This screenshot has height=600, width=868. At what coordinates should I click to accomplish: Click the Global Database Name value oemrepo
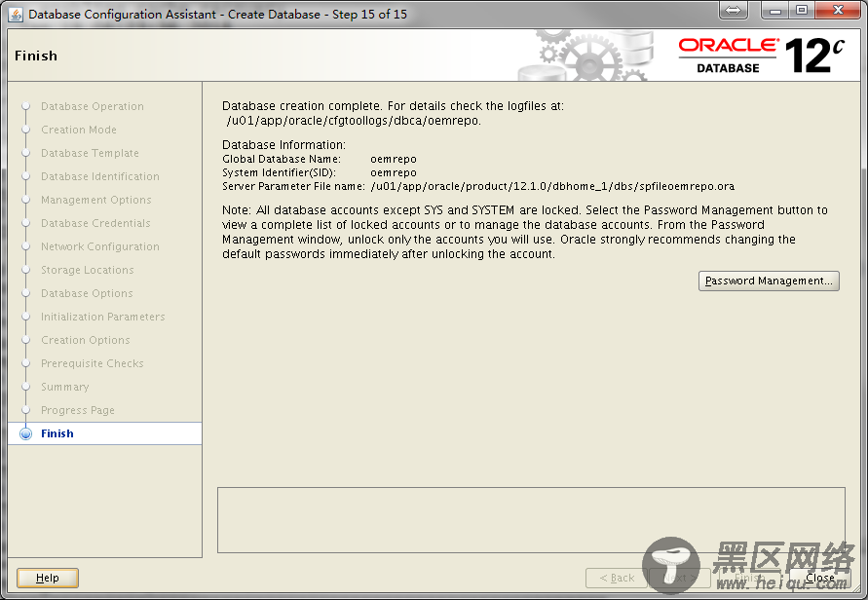(393, 160)
